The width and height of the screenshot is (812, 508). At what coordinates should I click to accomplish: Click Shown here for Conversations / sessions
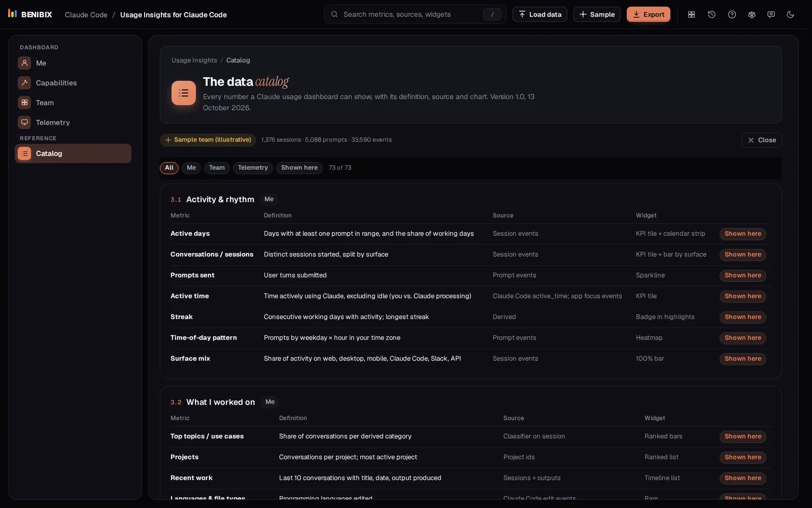click(743, 255)
